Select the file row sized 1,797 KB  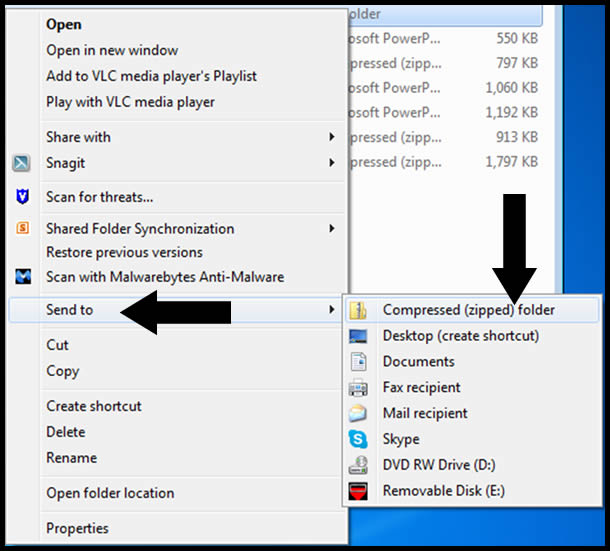click(445, 162)
